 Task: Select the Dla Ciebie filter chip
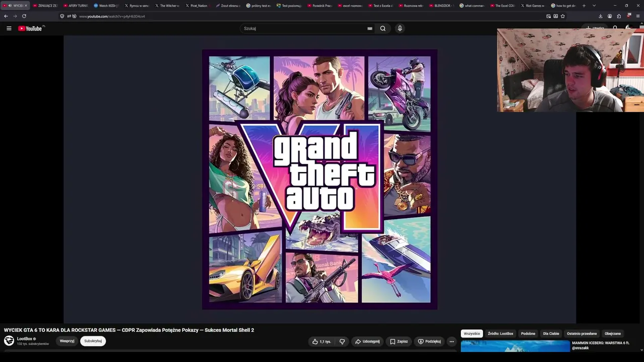(551, 333)
